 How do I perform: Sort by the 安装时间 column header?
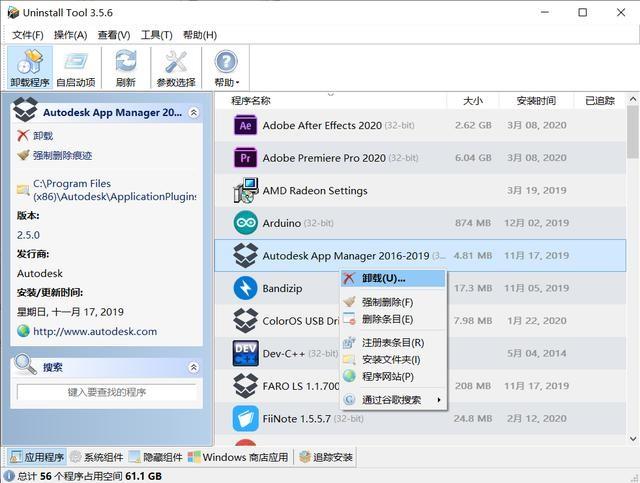coord(536,100)
